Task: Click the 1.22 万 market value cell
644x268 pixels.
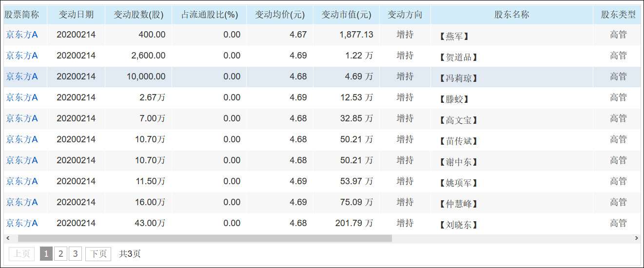Action: [x=346, y=56]
